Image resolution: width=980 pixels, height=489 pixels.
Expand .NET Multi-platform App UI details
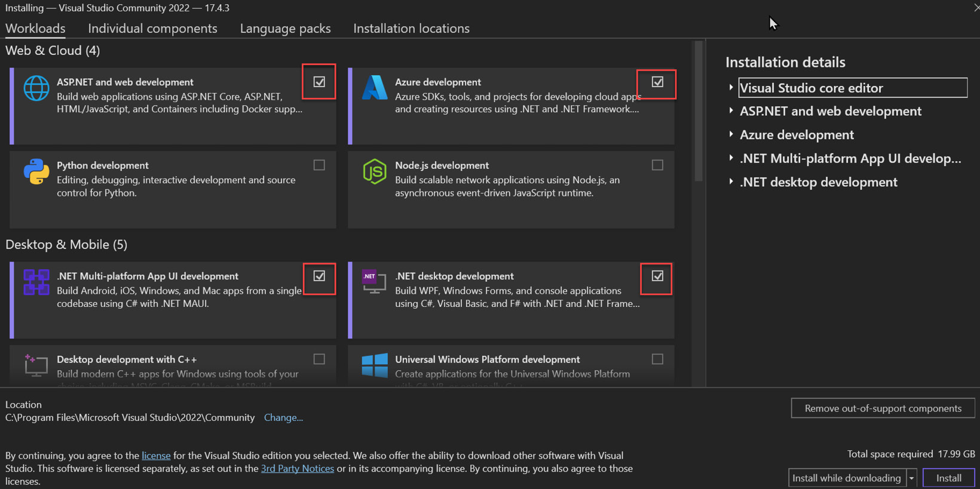pyautogui.click(x=731, y=158)
